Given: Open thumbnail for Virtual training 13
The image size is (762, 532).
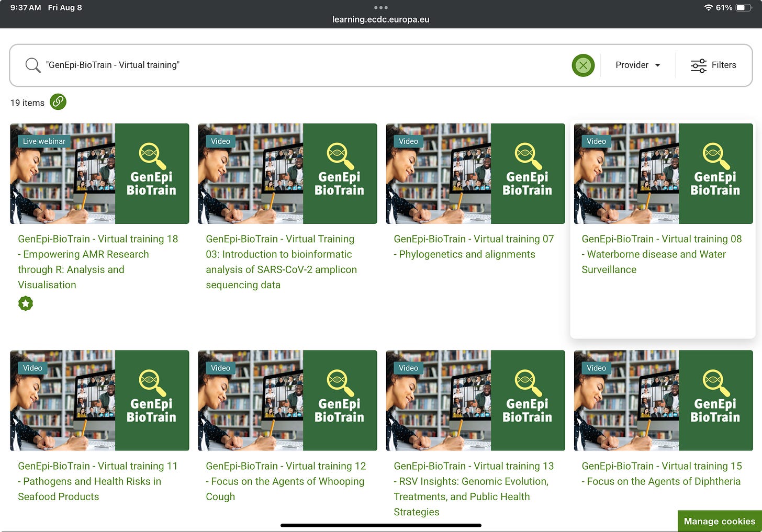Looking at the screenshot, I should tap(475, 400).
